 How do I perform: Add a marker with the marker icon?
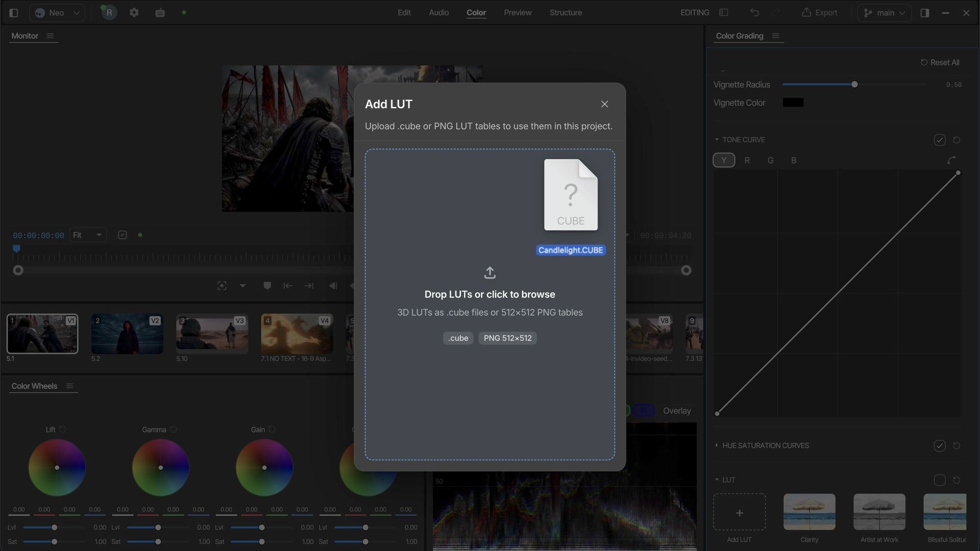coord(267,286)
